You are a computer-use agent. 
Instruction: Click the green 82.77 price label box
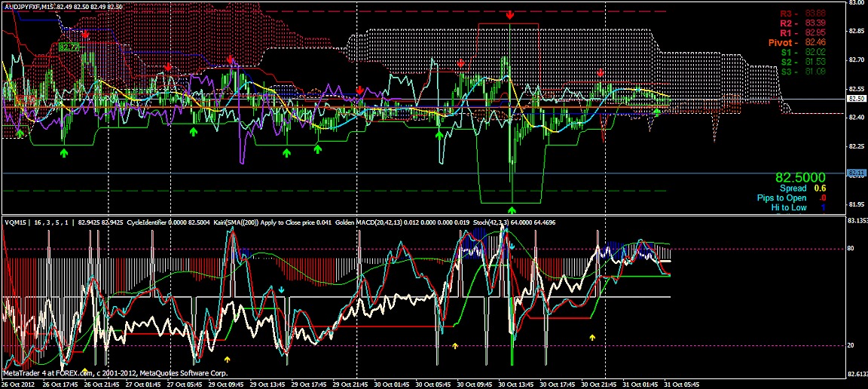(x=69, y=47)
